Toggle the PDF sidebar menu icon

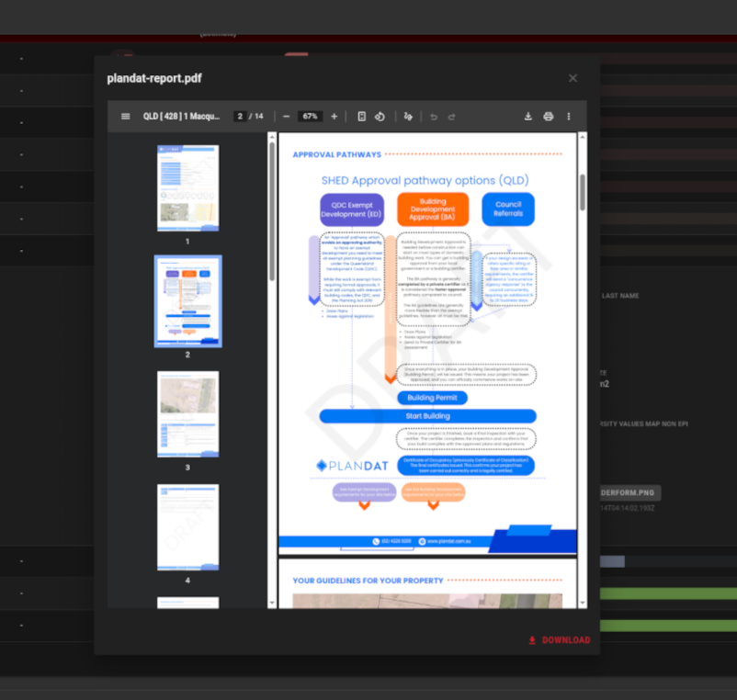point(126,116)
